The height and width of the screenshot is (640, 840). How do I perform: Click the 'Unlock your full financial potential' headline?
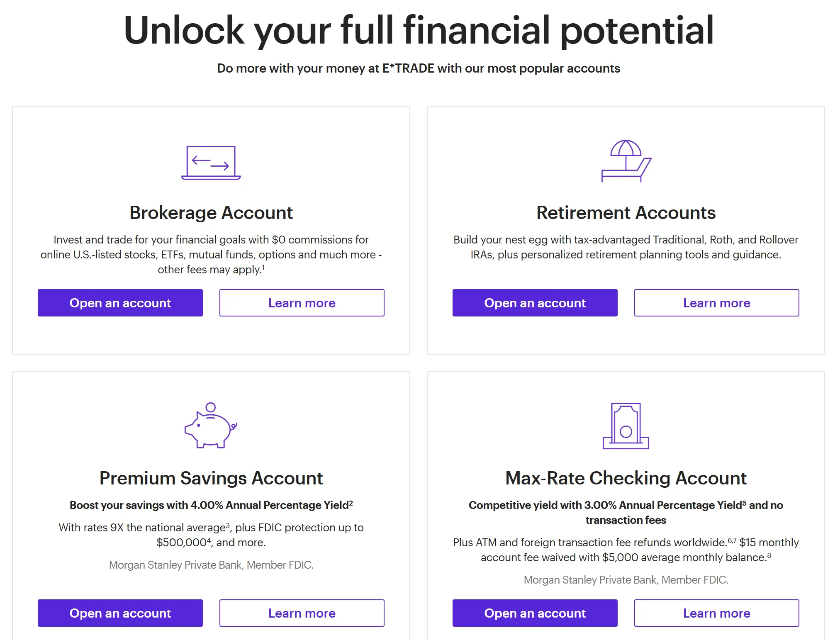[419, 30]
